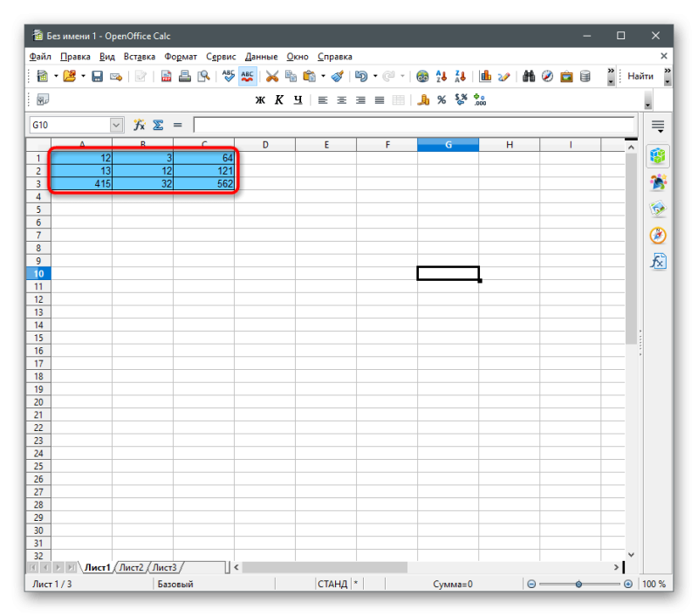
Task: Show Draw Functions icon
Action: pyautogui.click(x=504, y=77)
